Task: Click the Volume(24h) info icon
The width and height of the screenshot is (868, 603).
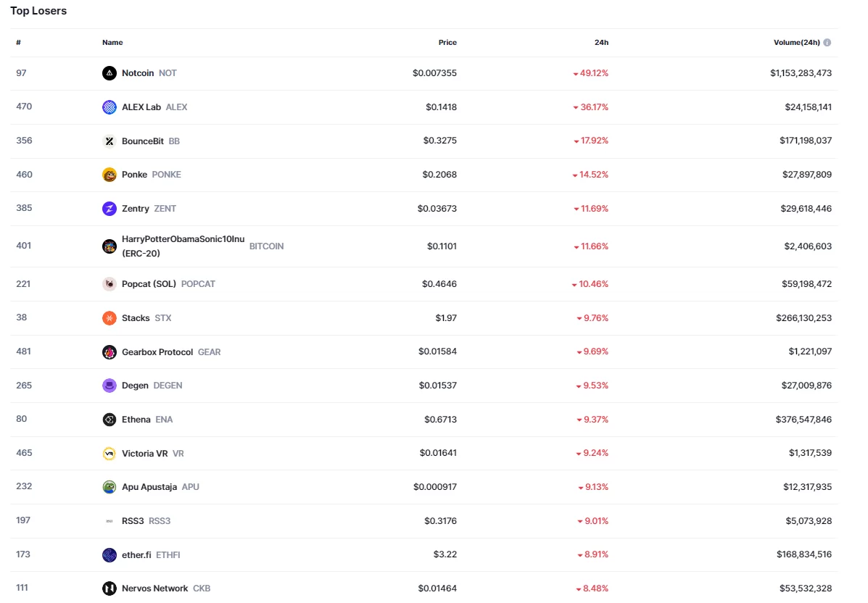Action: (827, 43)
